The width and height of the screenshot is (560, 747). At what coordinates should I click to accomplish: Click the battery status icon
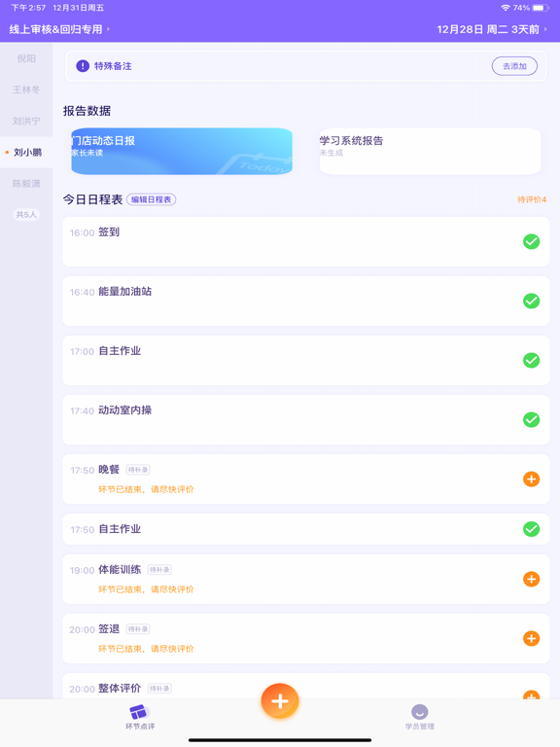click(540, 8)
